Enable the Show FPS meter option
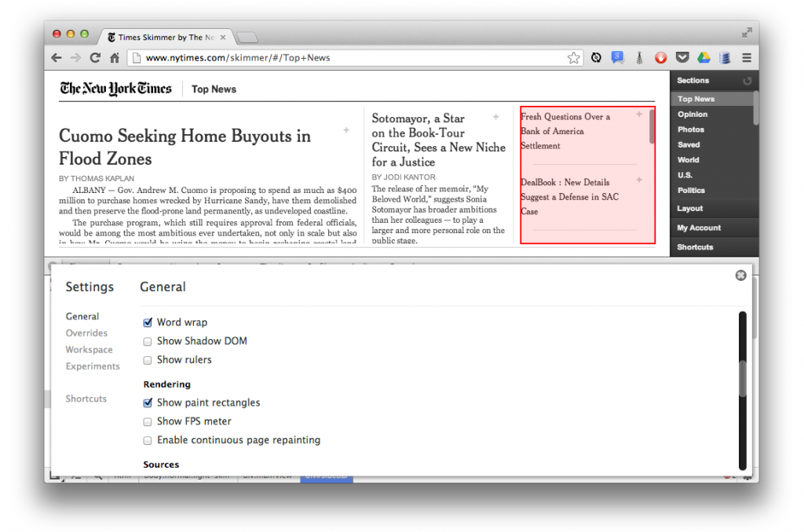804x532 pixels. pyautogui.click(x=148, y=421)
